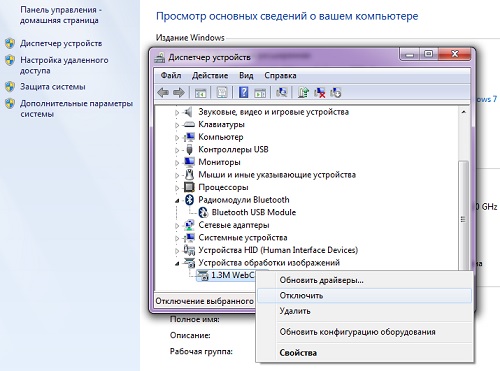Click the properties sheet toolbar icon

(x=222, y=92)
